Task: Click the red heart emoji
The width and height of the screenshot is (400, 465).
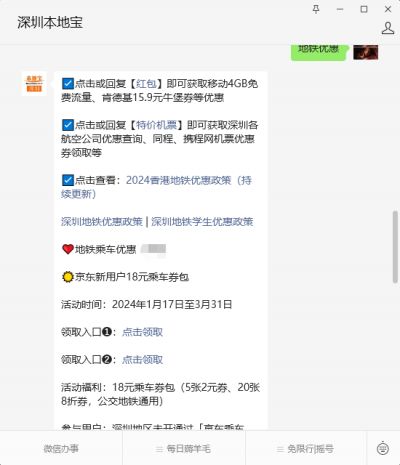Action: coord(68,249)
